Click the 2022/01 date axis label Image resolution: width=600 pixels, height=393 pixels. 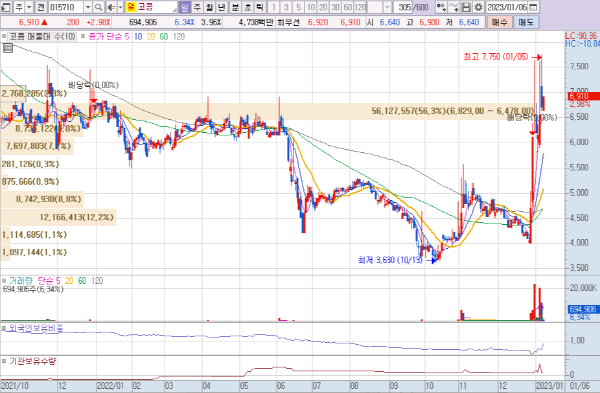click(110, 386)
